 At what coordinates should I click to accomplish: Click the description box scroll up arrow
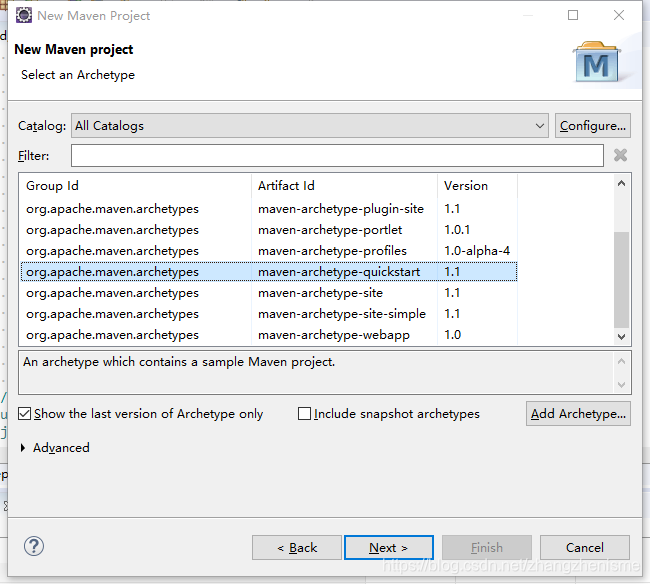pyautogui.click(x=621, y=362)
